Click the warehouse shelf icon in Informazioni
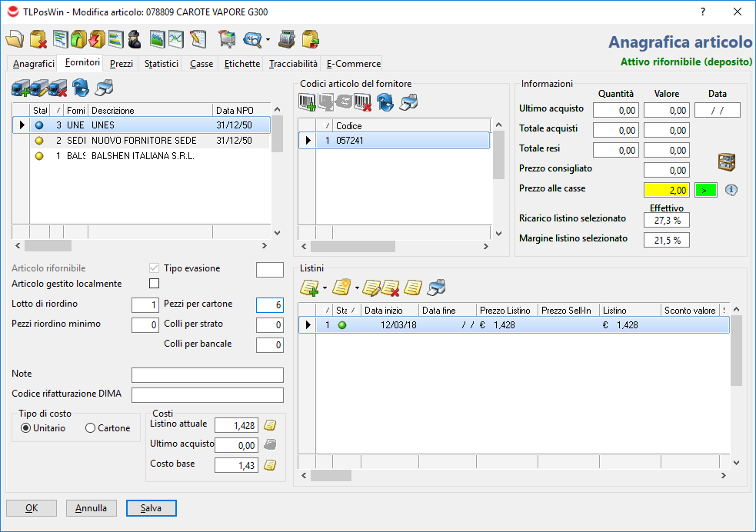756x532 pixels. coord(726,161)
